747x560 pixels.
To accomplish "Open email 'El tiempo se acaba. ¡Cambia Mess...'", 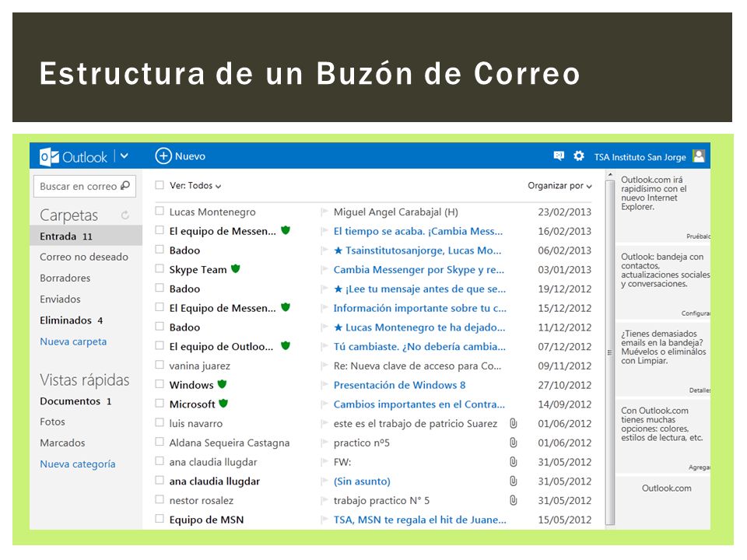I will click(x=418, y=232).
